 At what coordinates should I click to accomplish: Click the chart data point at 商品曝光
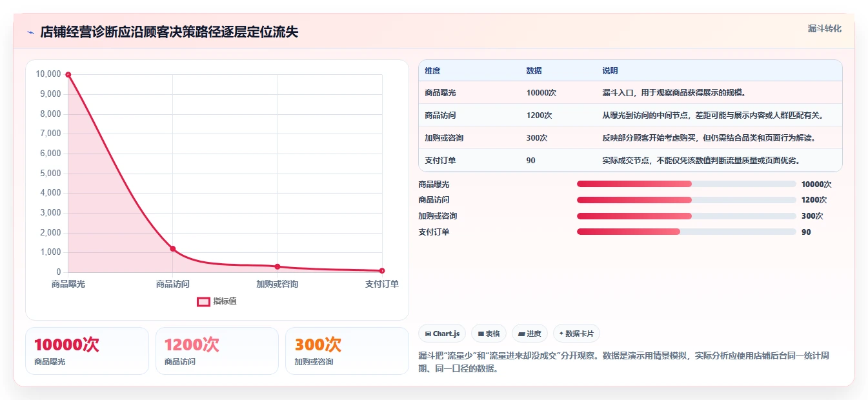pos(68,75)
